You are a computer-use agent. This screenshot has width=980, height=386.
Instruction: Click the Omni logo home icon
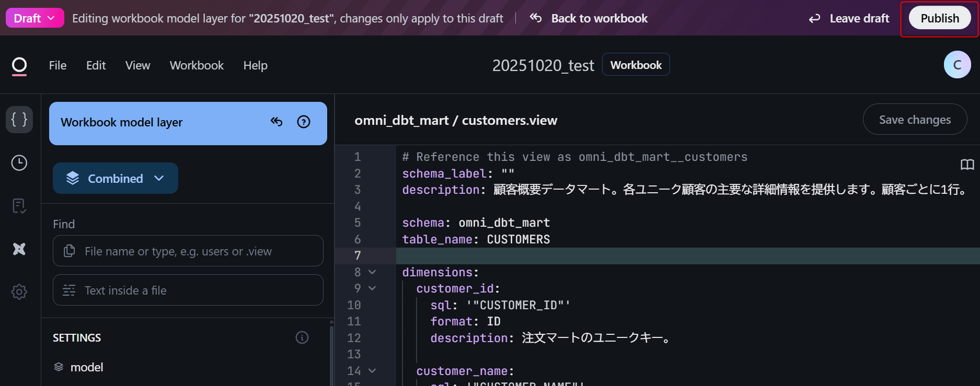19,66
